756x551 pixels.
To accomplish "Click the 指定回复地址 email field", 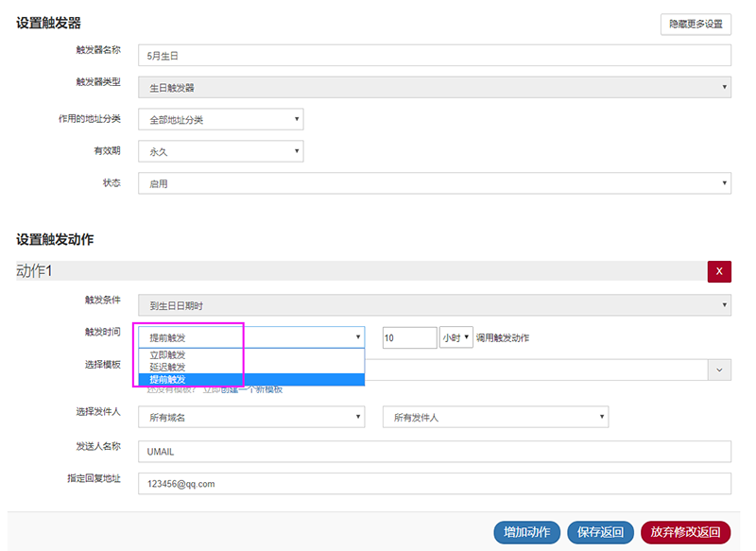I will (435, 484).
